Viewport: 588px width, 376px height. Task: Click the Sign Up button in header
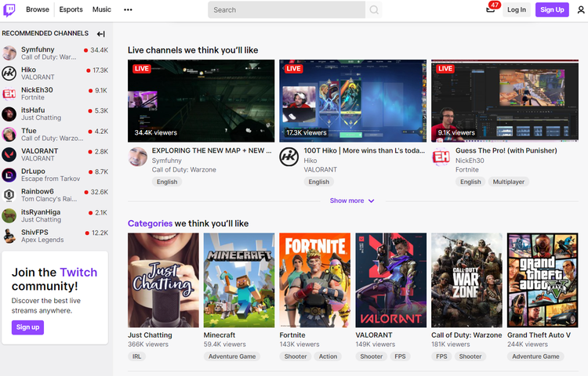552,9
